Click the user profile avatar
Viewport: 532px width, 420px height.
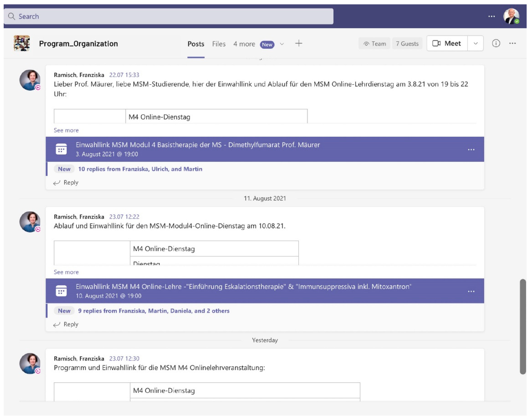click(511, 16)
